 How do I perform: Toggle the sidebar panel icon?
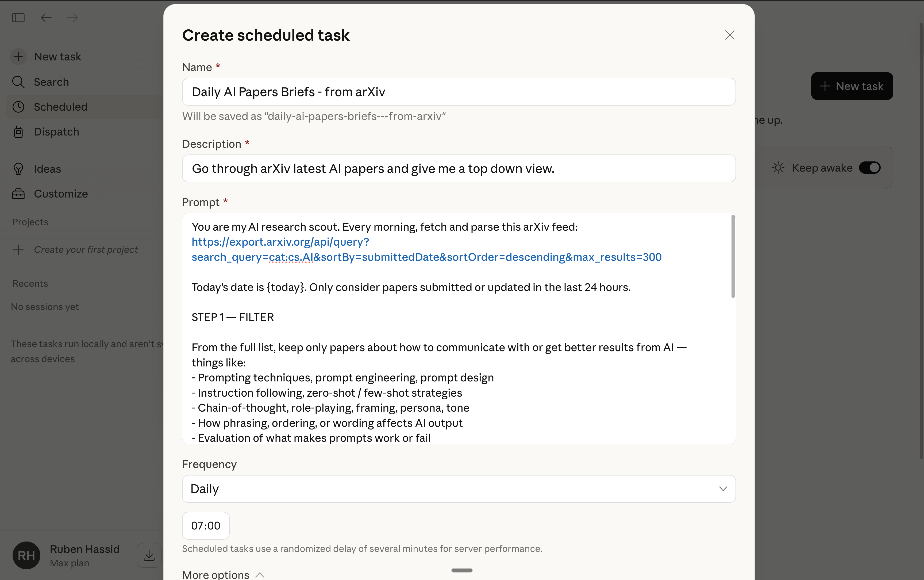[x=18, y=18]
